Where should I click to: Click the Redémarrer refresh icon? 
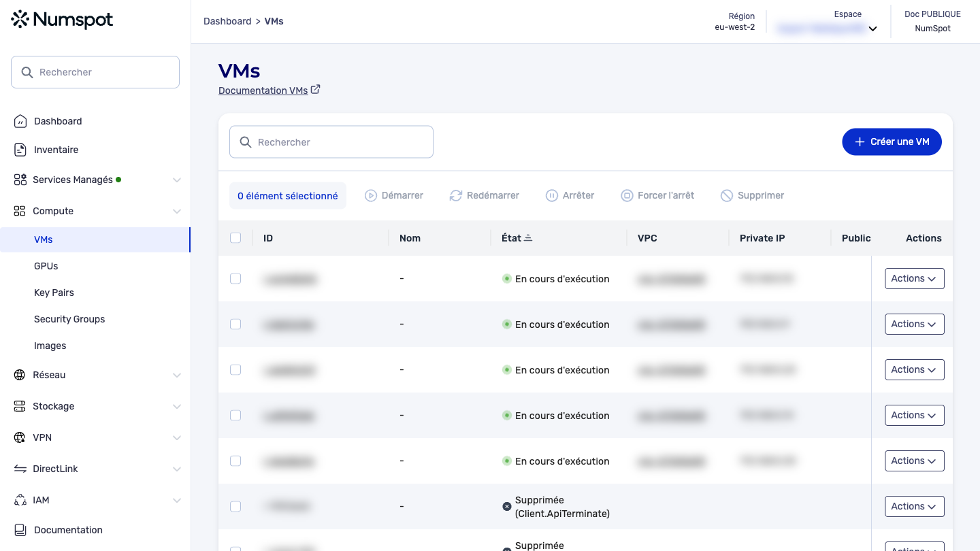click(456, 196)
